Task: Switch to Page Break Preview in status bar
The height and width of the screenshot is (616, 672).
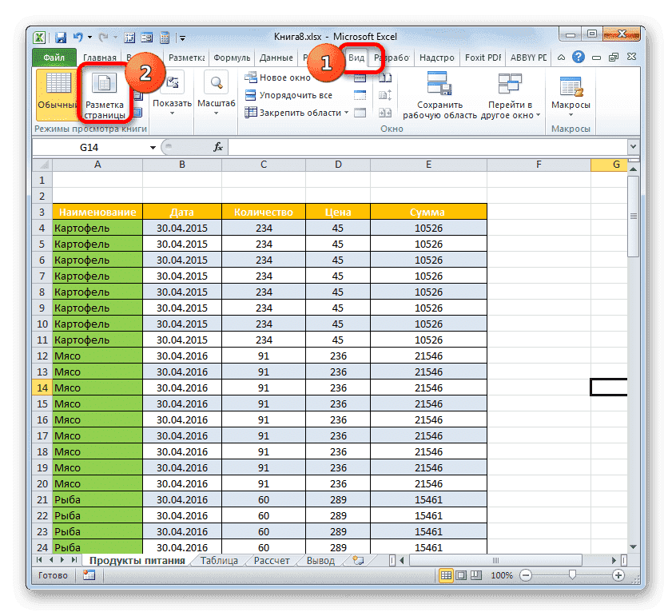Action: pyautogui.click(x=476, y=574)
